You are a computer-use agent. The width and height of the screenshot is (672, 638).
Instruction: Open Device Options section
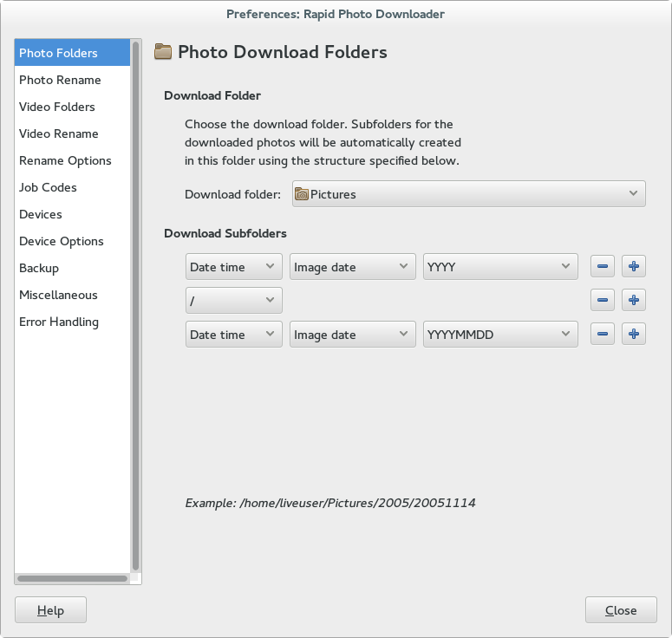(72, 241)
